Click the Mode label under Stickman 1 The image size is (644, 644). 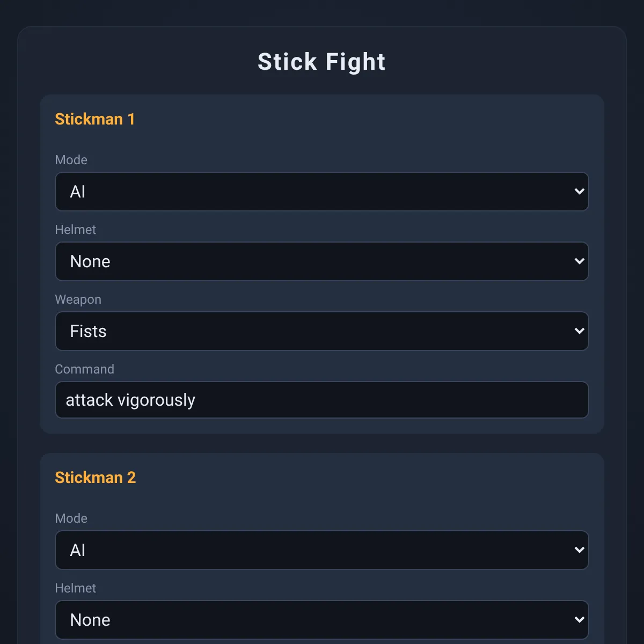pyautogui.click(x=71, y=160)
